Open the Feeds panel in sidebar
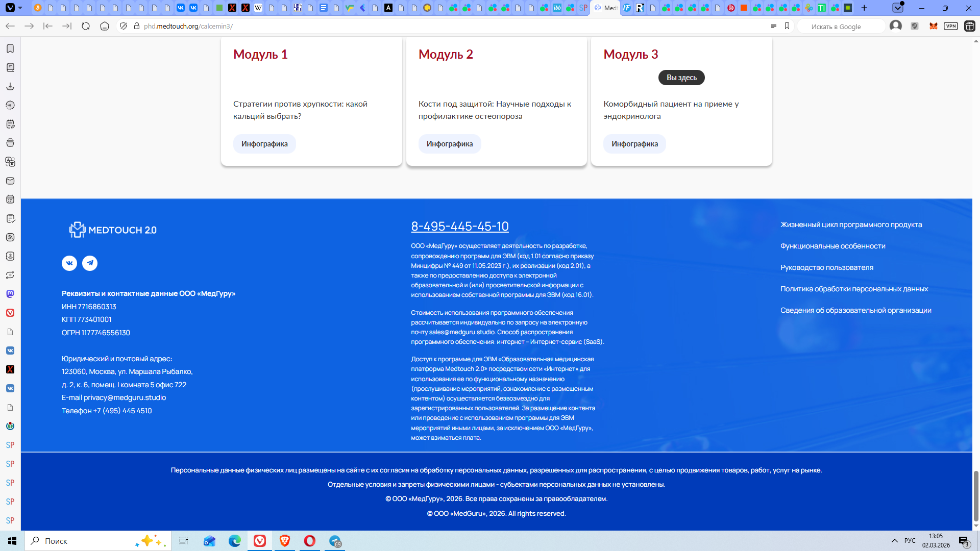 [10, 237]
